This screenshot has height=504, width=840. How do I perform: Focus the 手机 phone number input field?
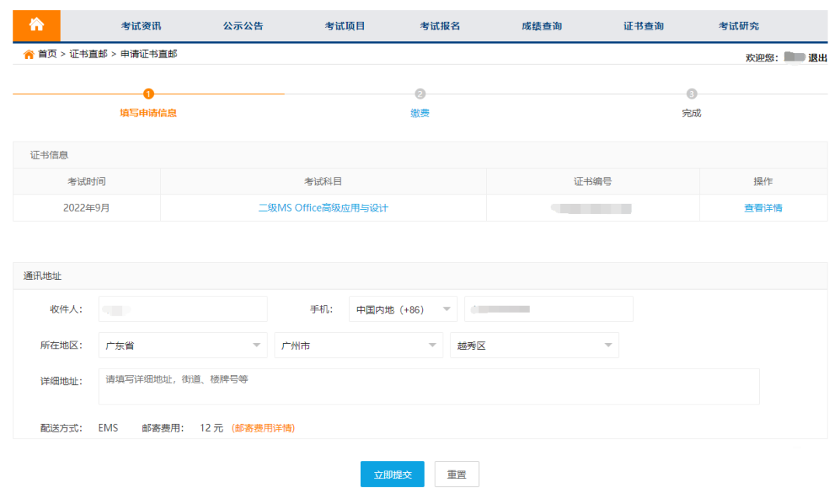[548, 309]
